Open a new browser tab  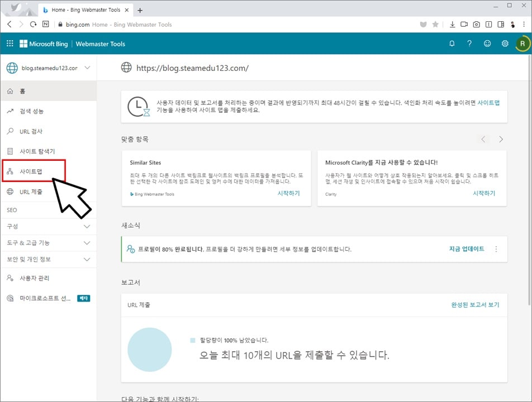140,10
